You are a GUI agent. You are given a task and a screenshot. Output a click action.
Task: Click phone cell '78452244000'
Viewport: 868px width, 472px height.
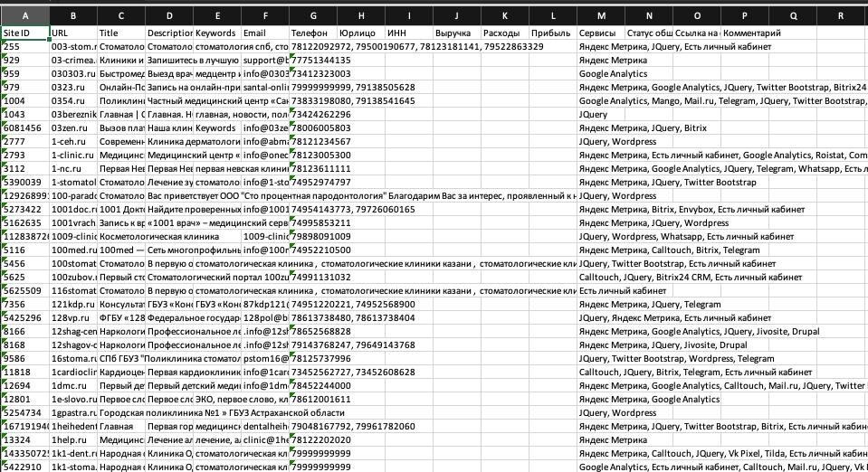click(313, 386)
